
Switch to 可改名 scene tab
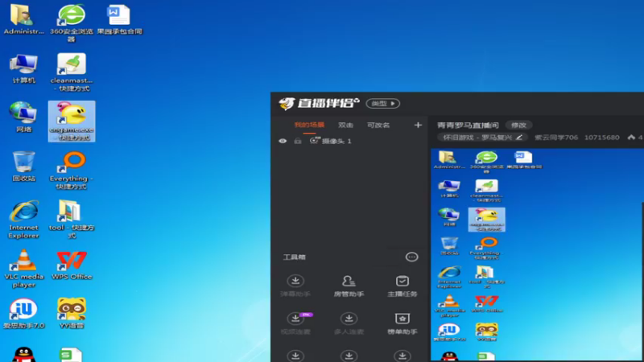[378, 125]
